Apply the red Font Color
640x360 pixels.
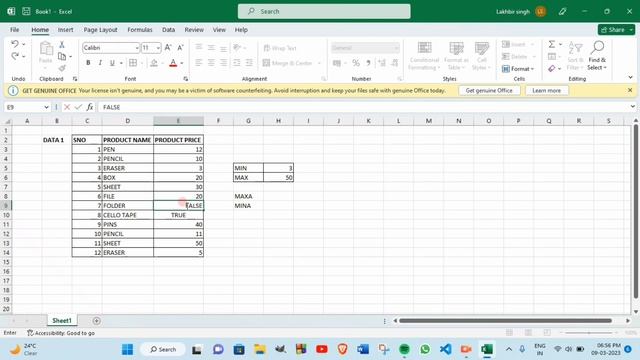pos(173,63)
